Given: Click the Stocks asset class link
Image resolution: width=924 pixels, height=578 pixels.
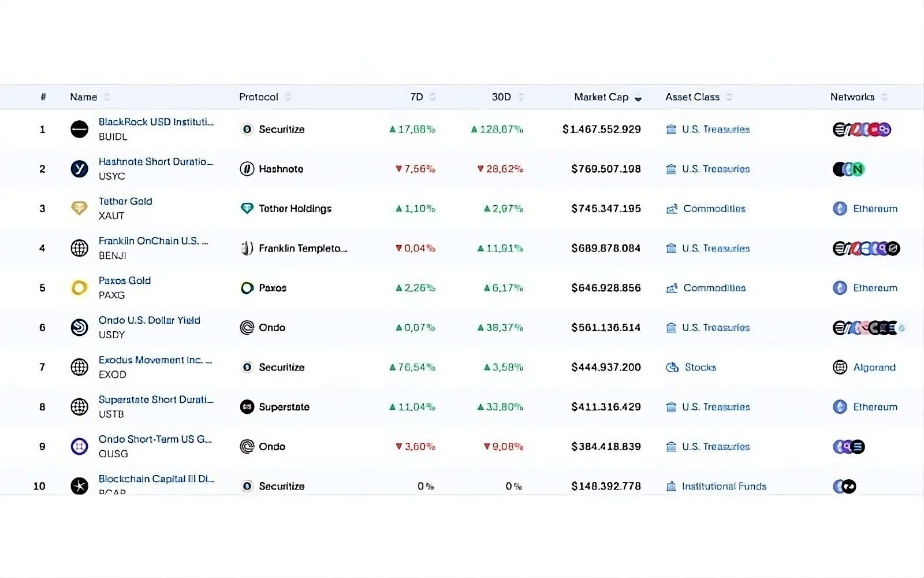Looking at the screenshot, I should 701,367.
